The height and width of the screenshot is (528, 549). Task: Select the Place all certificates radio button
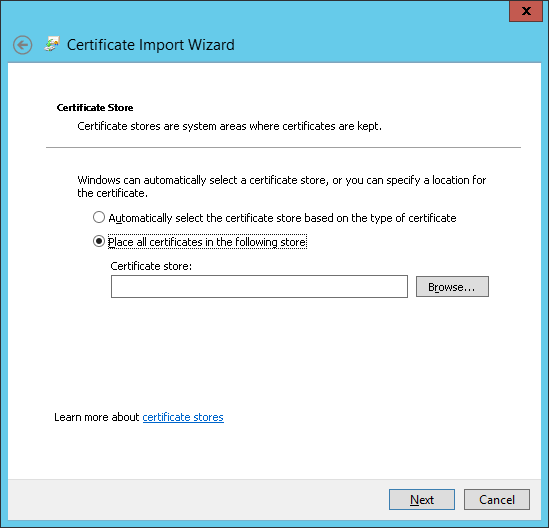point(99,241)
